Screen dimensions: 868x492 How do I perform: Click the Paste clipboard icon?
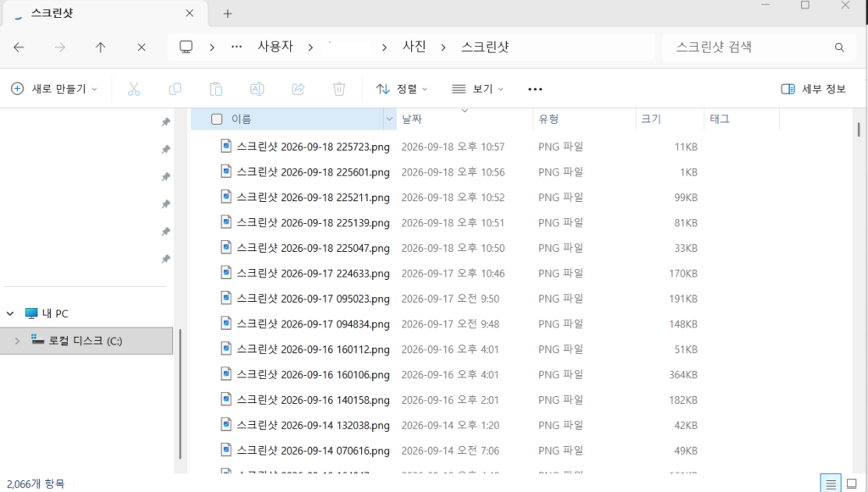tap(216, 89)
